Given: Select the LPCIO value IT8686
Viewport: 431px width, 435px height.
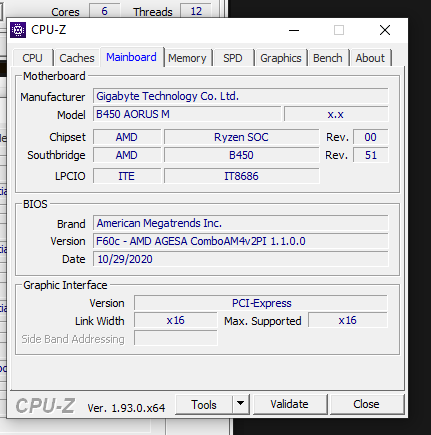Looking at the screenshot, I should pos(241,176).
